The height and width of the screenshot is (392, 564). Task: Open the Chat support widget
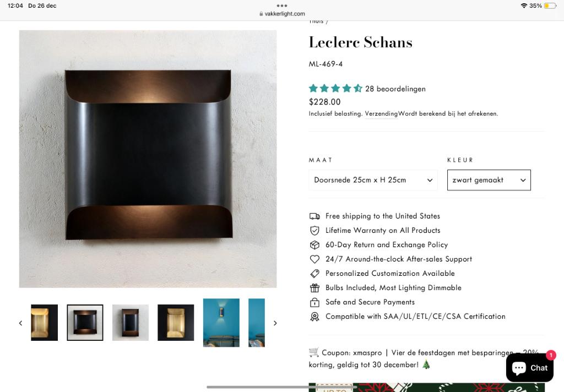(529, 367)
